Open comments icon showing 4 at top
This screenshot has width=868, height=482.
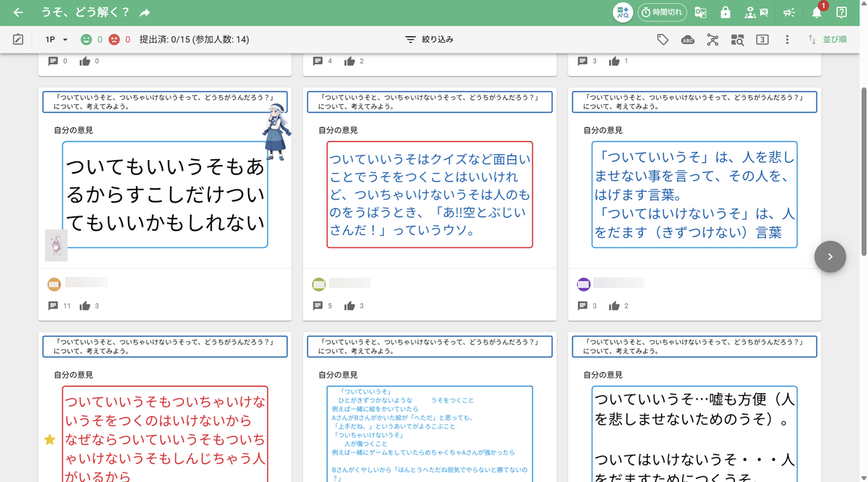(x=318, y=62)
